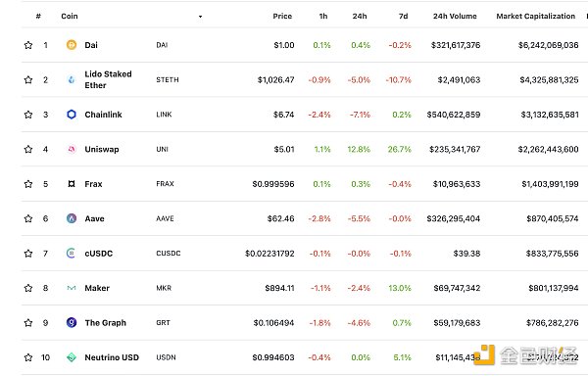Image resolution: width=588 pixels, height=376 pixels.
Task: Toggle favorite star for Neutrino USD
Action: [x=28, y=357]
